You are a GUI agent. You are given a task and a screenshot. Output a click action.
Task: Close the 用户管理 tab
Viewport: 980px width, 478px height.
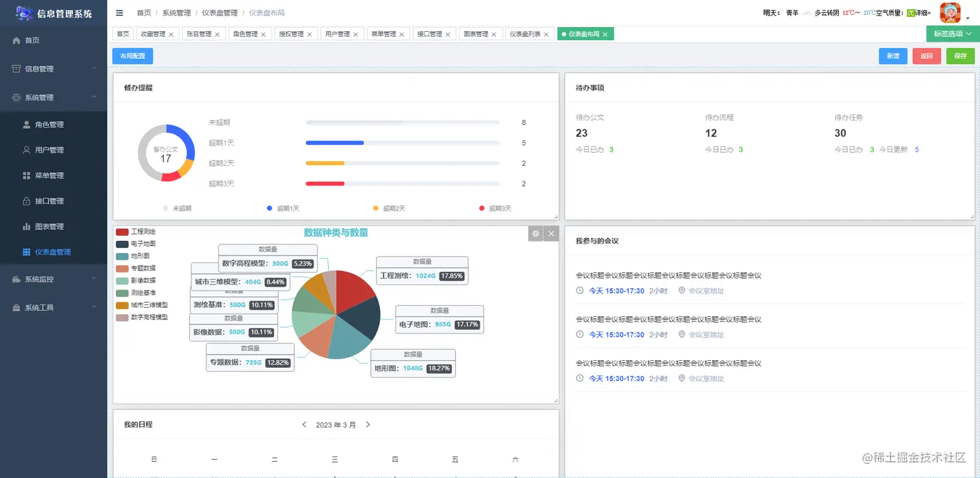click(355, 34)
